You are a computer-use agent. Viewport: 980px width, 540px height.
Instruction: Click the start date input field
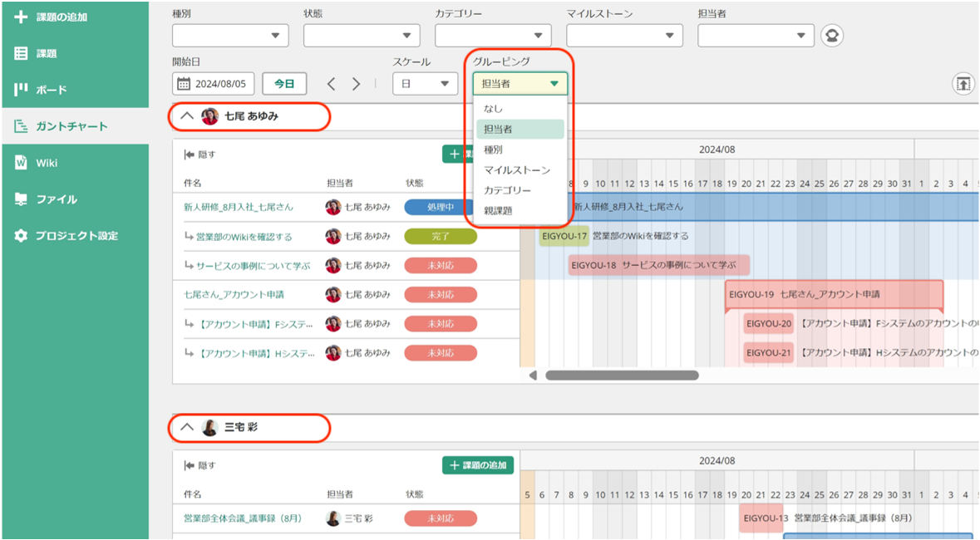[214, 84]
